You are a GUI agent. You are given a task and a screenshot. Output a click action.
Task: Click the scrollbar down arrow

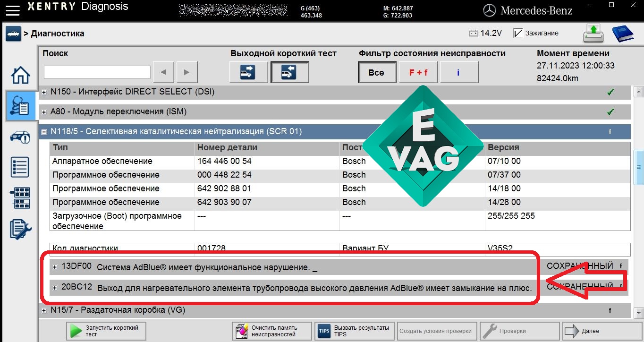click(639, 313)
